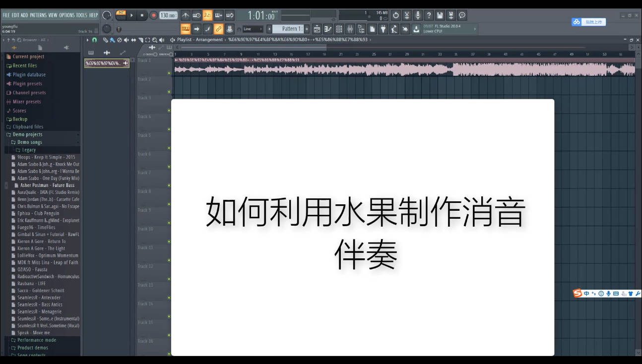
Task: Open the OPTIONS menu
Action: 66,15
